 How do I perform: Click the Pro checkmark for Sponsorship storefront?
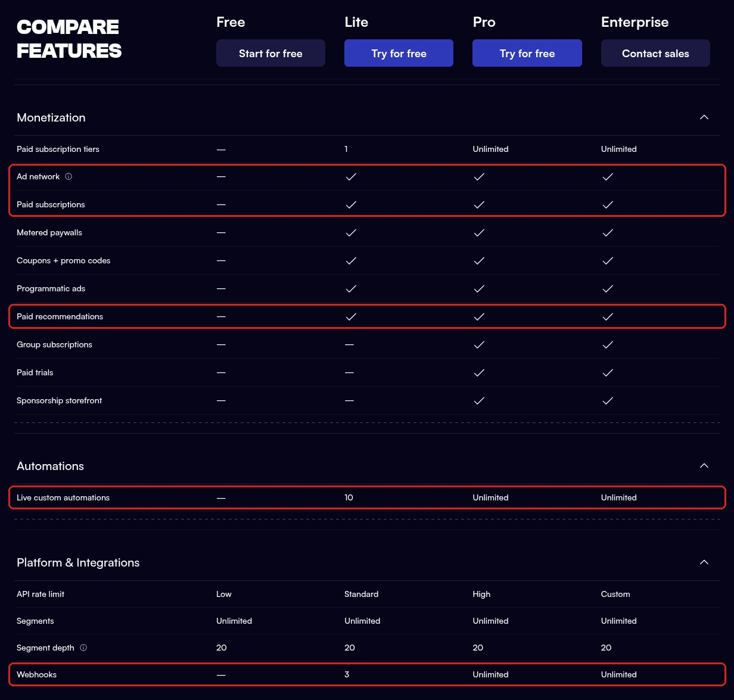[479, 401]
